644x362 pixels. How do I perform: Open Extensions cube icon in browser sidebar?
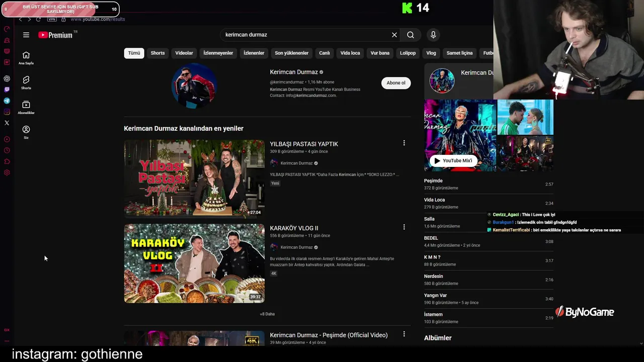click(x=7, y=161)
